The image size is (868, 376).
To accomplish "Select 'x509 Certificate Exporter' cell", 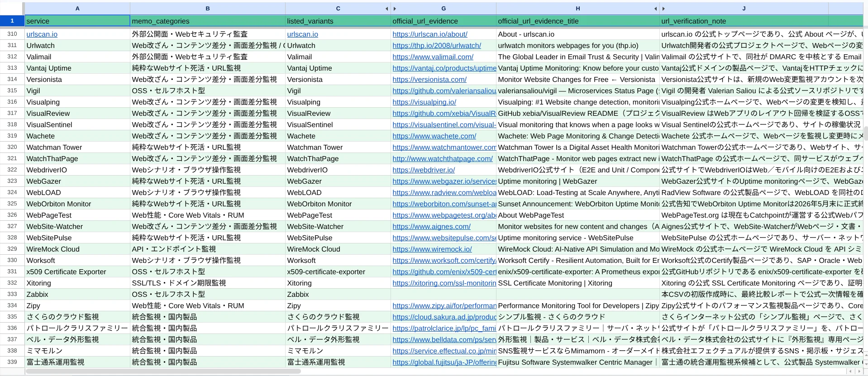I will coord(77,271).
